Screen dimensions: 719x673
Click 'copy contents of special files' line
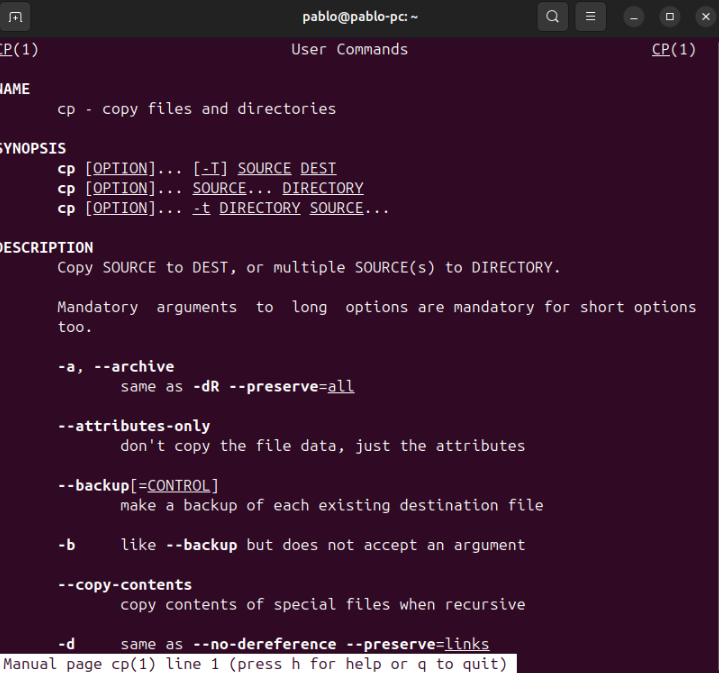(x=323, y=605)
